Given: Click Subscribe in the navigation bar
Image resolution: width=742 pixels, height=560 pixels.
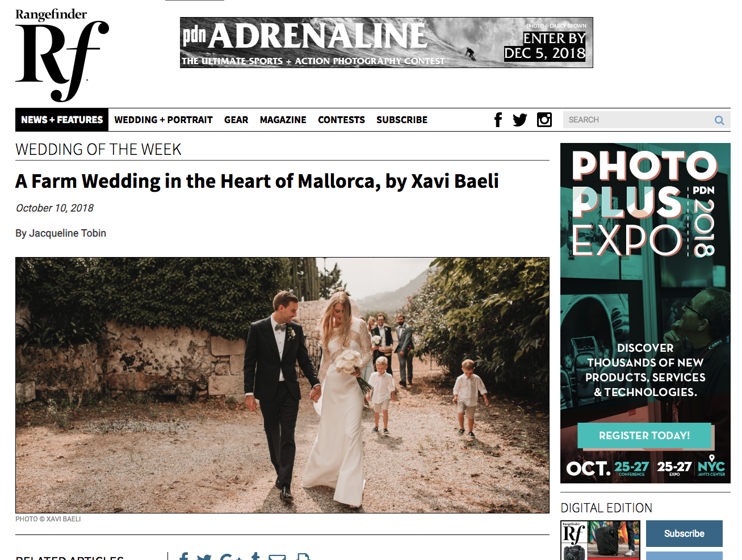Looking at the screenshot, I should tap(402, 120).
